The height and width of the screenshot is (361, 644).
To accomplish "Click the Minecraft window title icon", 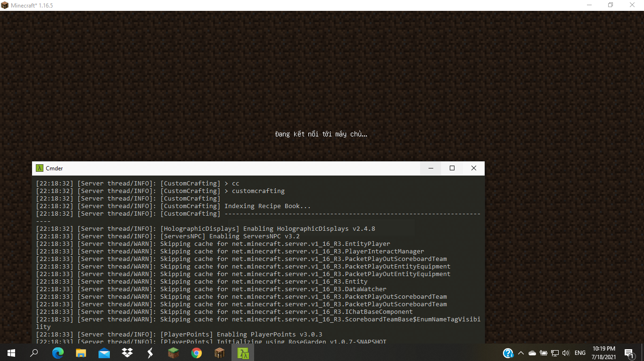I will pos(5,5).
